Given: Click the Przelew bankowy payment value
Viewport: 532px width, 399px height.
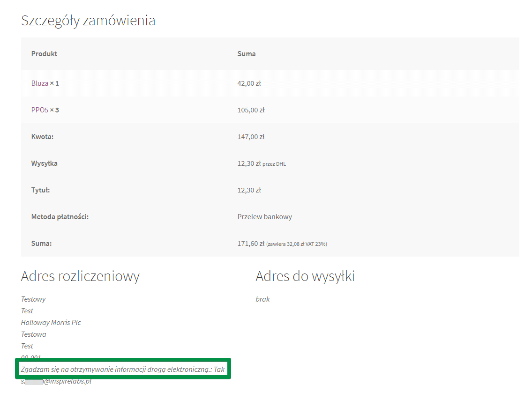Looking at the screenshot, I should tap(265, 217).
